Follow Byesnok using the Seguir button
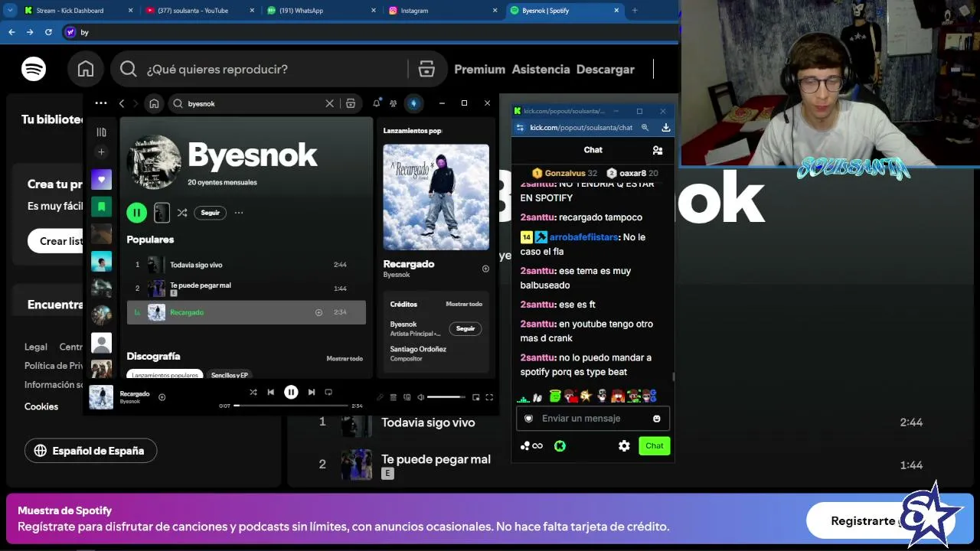 click(x=211, y=213)
